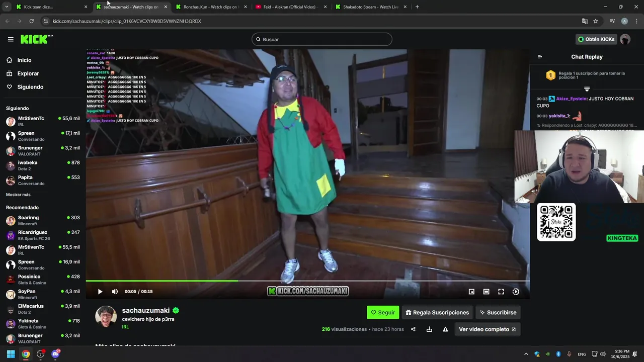
Task: Open the Kick user profile avatar
Action: tap(625, 39)
